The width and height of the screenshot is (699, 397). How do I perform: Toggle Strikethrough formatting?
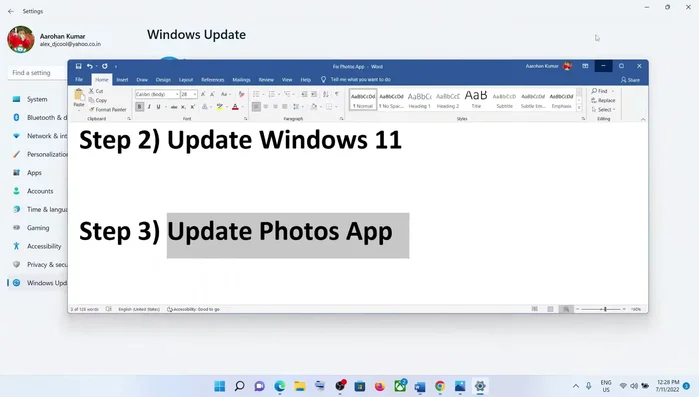[x=174, y=107]
